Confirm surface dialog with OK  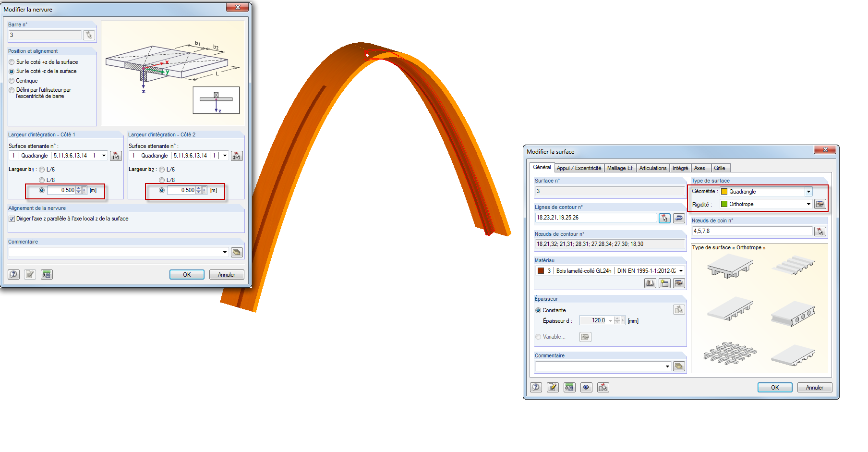pos(775,388)
